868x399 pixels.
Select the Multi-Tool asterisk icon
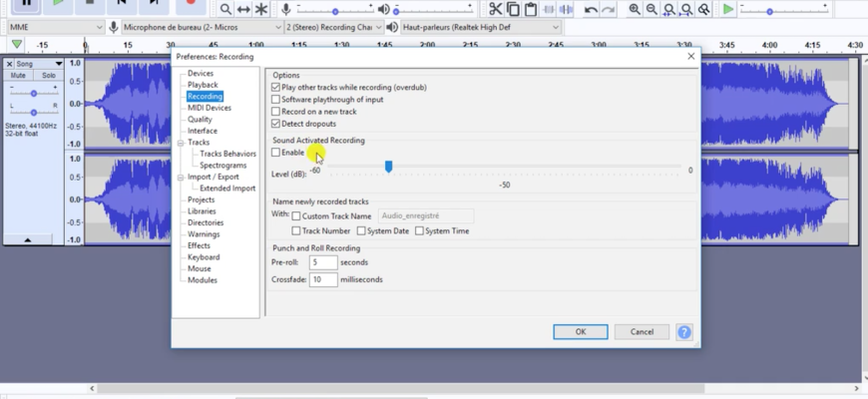261,9
